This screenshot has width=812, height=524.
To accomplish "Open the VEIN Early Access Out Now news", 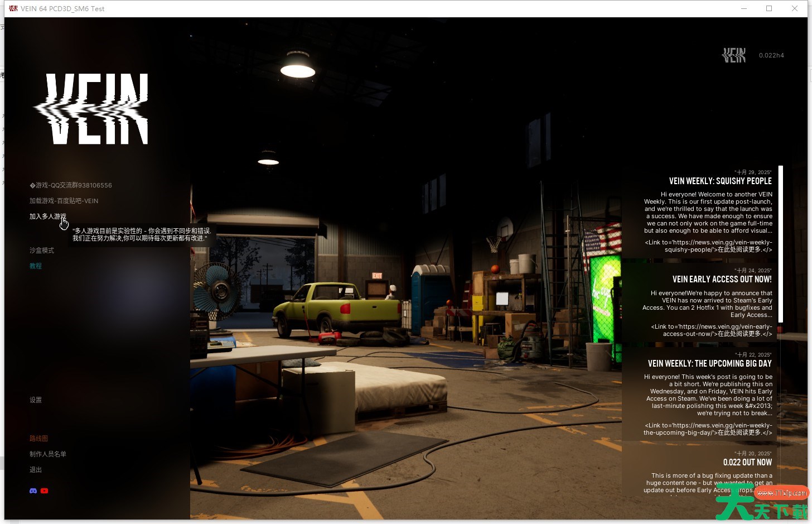I will coord(722,280).
